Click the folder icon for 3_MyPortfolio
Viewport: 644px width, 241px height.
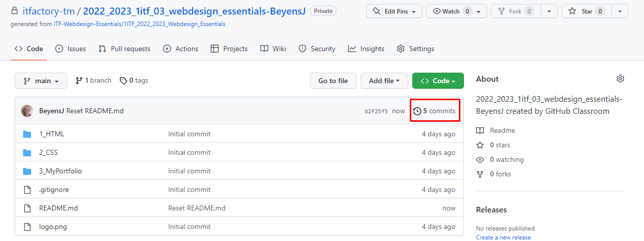click(27, 171)
